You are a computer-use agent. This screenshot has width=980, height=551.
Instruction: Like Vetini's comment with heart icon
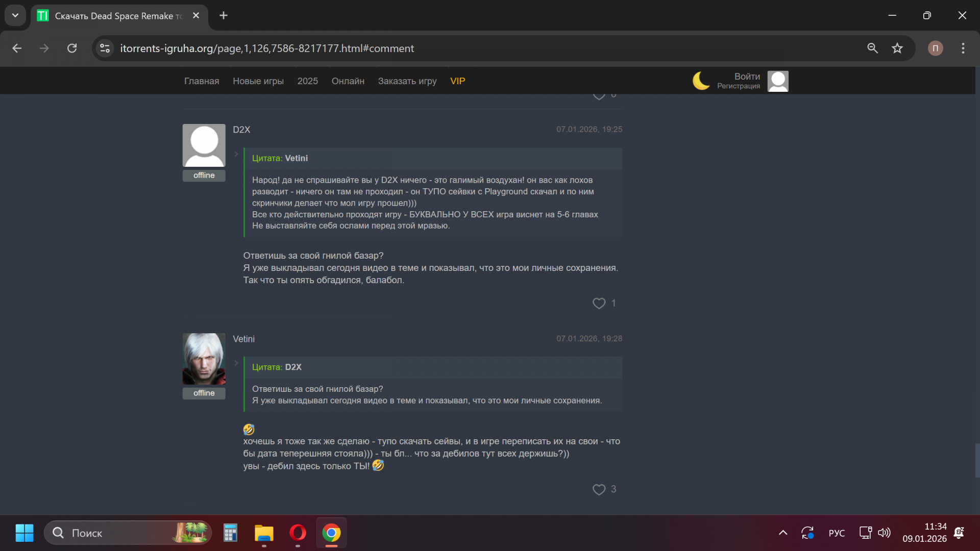coord(599,490)
